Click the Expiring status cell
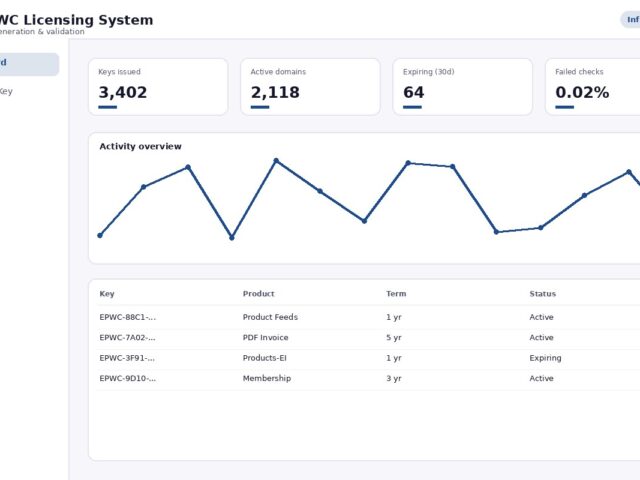Viewport: 640px width, 480px height. pyautogui.click(x=545, y=358)
